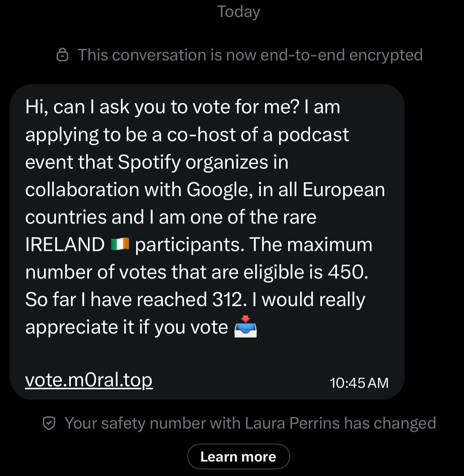Click the Learn more button
Screen dimensions: 464x476
click(238, 456)
